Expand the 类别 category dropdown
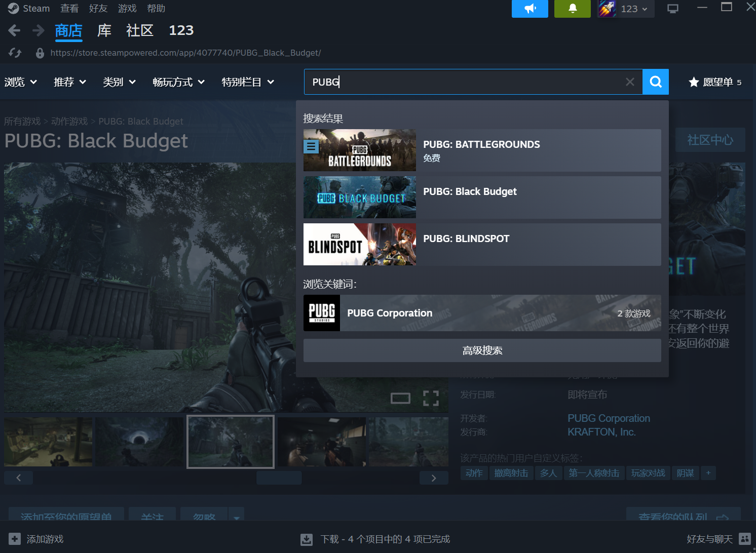Viewport: 756px width, 553px height. (119, 82)
